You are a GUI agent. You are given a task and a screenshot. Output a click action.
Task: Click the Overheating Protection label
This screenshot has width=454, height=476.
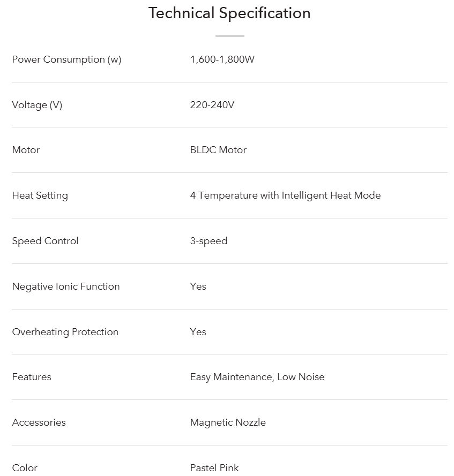point(65,332)
